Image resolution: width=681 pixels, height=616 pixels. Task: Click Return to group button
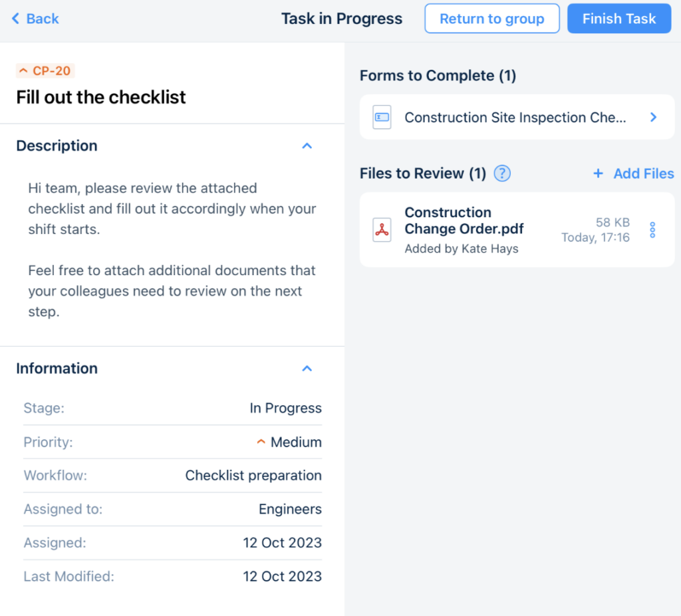491,19
